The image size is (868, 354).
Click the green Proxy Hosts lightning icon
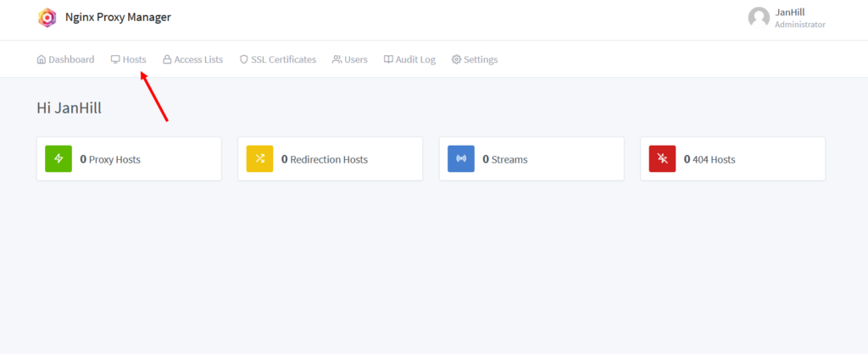click(58, 158)
